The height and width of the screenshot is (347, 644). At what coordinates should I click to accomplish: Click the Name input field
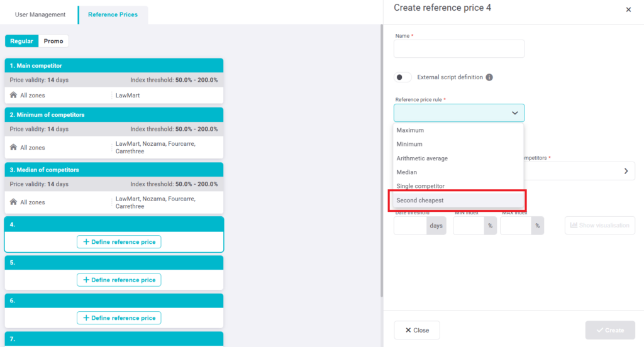(458, 49)
